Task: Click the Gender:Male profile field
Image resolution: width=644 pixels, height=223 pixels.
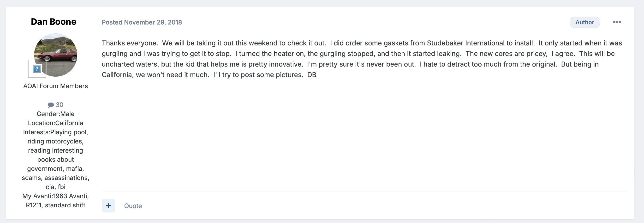Action: pyautogui.click(x=55, y=114)
